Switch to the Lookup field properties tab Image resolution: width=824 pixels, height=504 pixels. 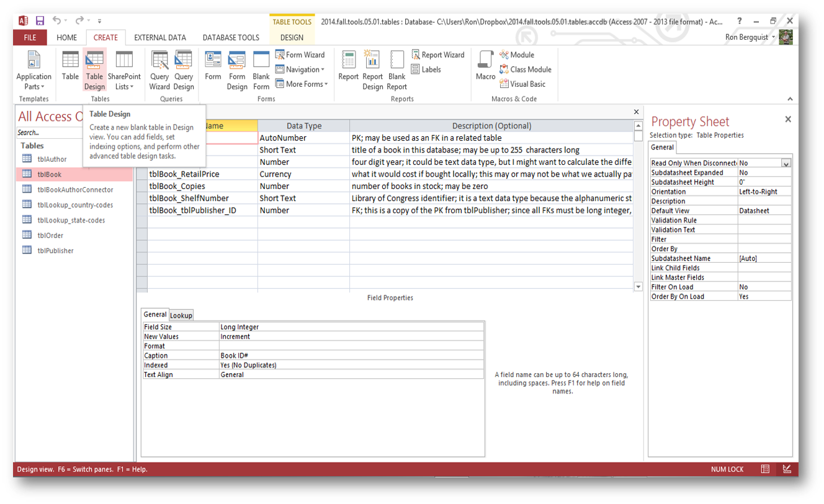(x=181, y=315)
